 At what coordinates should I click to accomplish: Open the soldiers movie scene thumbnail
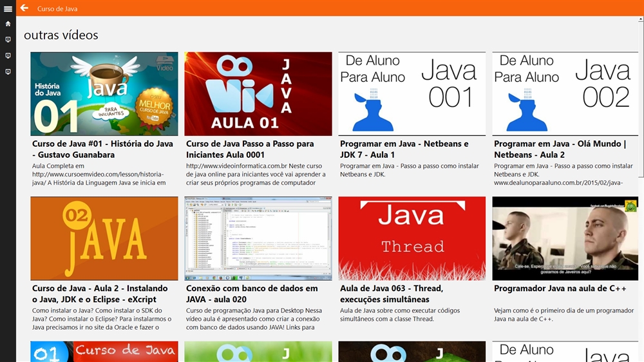coord(565,238)
